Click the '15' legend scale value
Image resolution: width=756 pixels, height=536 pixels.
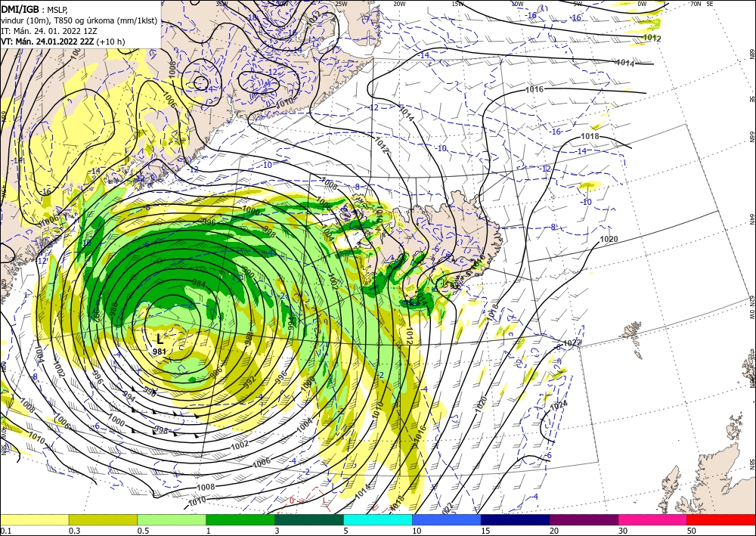point(485,531)
